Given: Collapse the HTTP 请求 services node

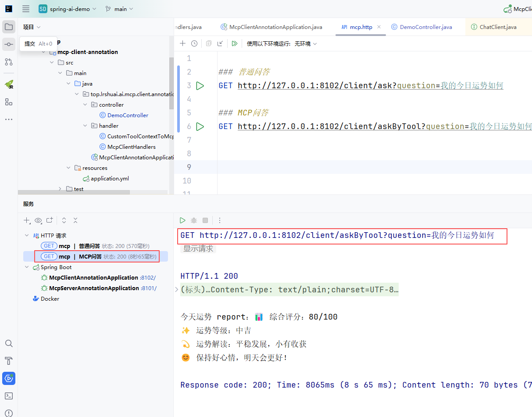Looking at the screenshot, I should tap(27, 236).
